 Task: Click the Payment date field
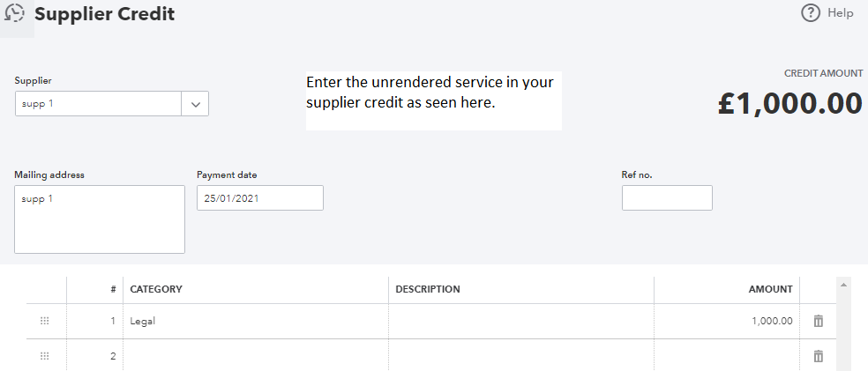tap(259, 198)
